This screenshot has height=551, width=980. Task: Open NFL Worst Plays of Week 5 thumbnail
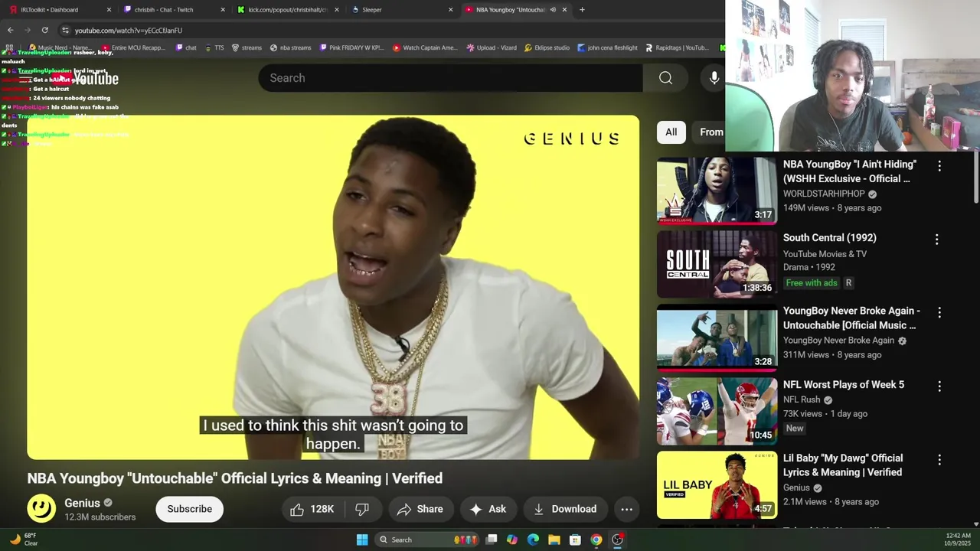pyautogui.click(x=717, y=411)
